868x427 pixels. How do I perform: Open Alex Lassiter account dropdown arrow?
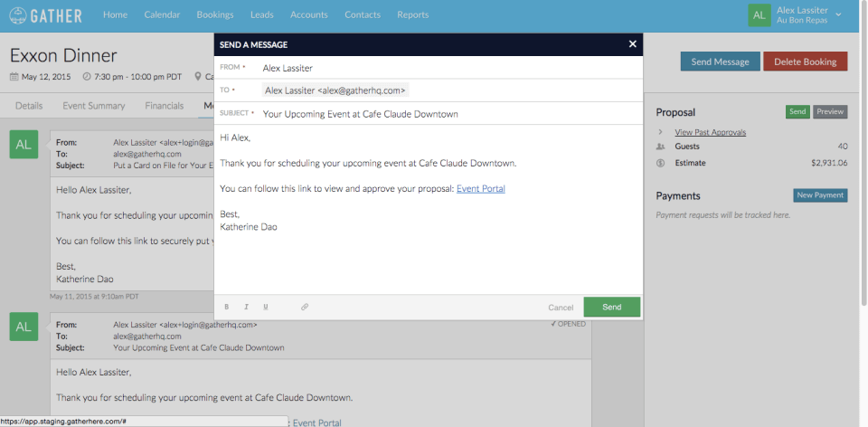pyautogui.click(x=839, y=14)
